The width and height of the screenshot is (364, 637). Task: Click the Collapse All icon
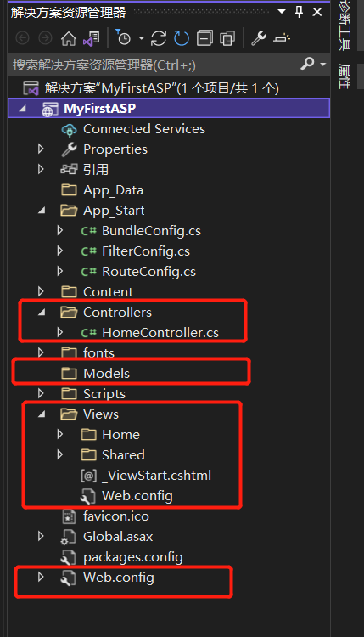[x=204, y=38]
